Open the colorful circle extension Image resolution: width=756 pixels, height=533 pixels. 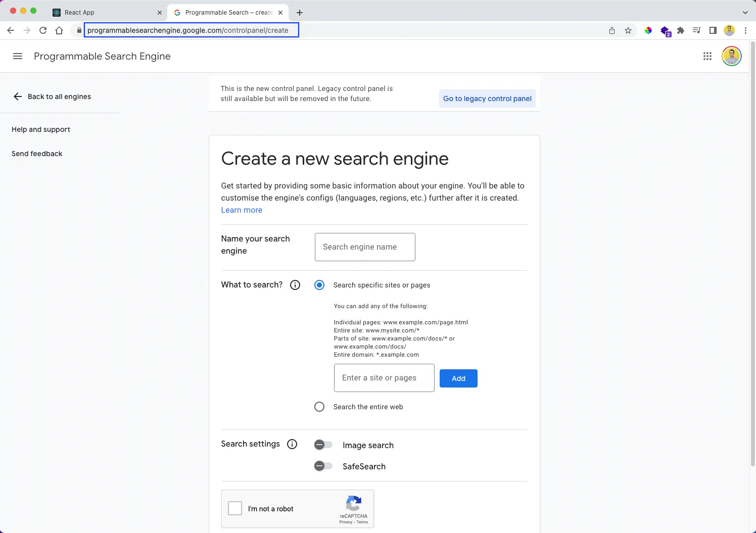pyautogui.click(x=648, y=30)
